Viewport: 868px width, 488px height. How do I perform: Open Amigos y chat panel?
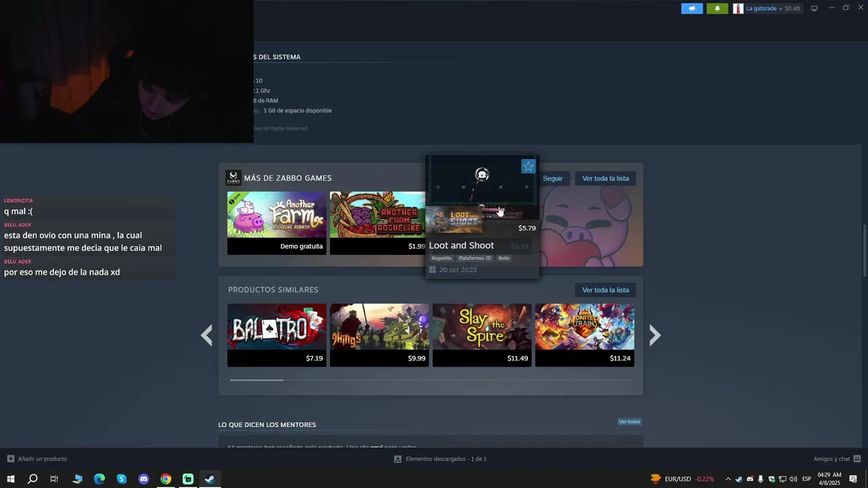tap(837, 459)
